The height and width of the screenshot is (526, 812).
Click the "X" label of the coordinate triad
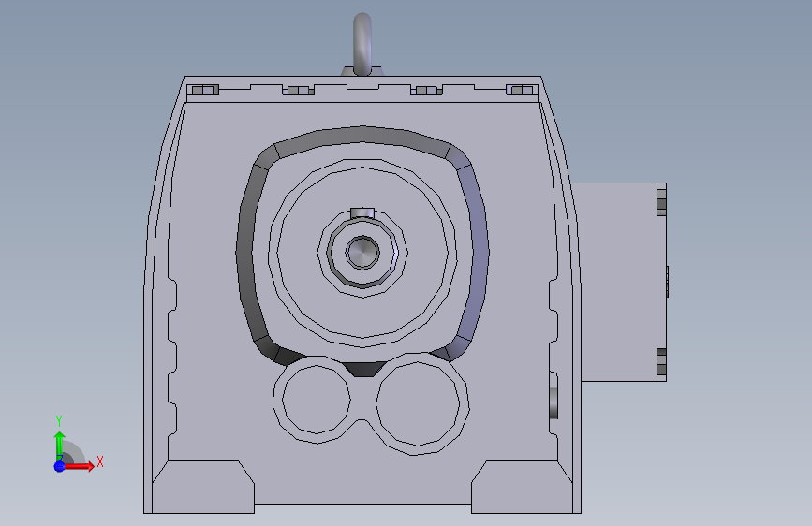[100, 461]
